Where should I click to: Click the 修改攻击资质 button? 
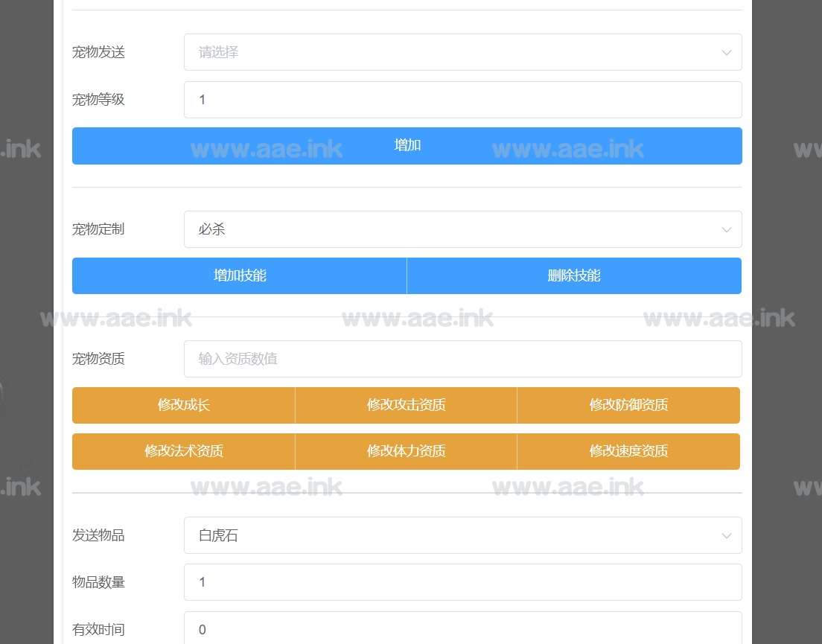pyautogui.click(x=406, y=405)
